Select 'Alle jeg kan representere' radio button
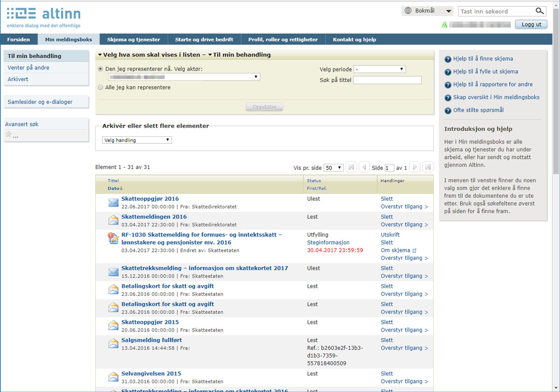 point(100,87)
